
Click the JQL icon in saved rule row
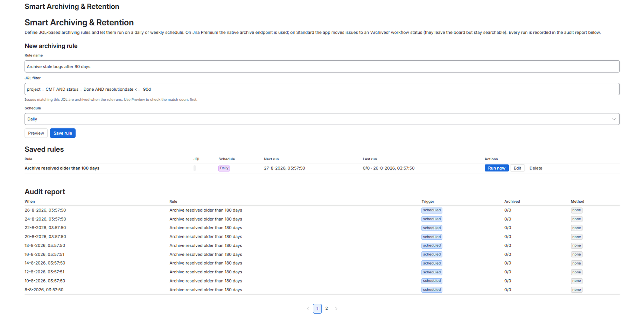click(x=195, y=168)
